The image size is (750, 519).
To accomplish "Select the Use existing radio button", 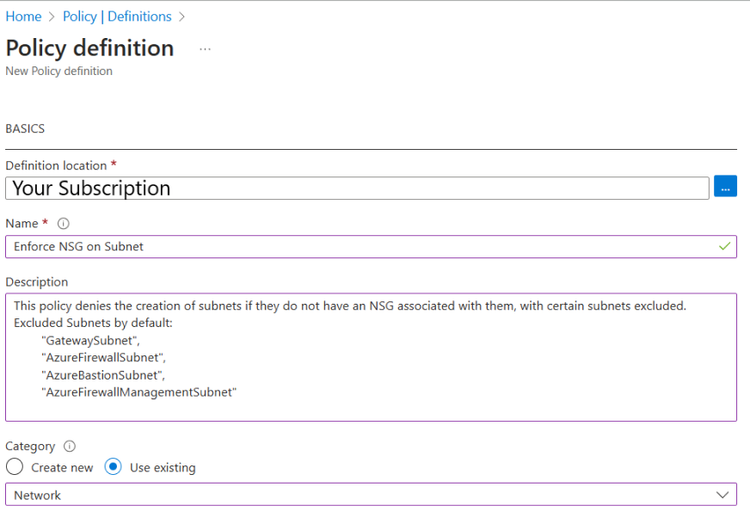I will (113, 467).
